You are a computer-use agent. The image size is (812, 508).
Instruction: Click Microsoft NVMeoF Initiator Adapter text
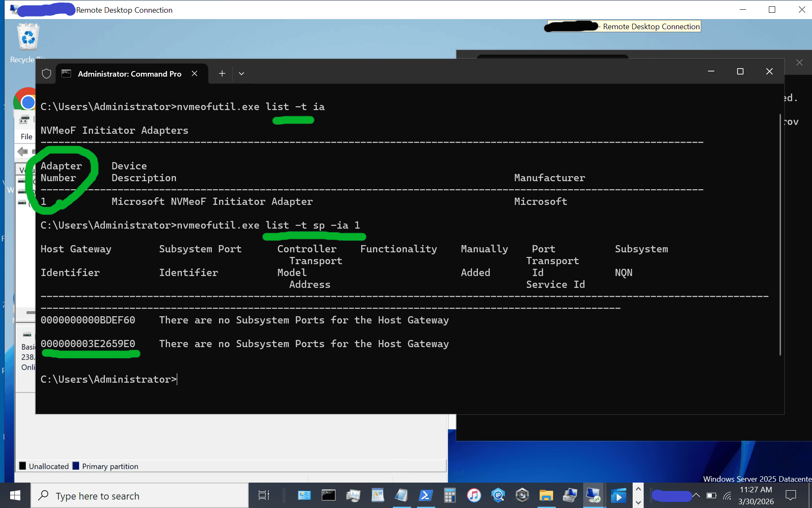click(212, 202)
